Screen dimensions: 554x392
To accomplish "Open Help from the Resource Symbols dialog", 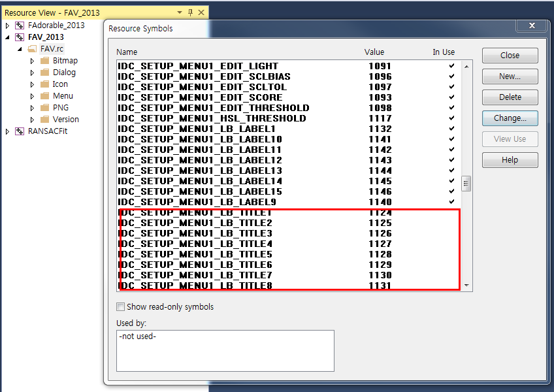I will 510,159.
